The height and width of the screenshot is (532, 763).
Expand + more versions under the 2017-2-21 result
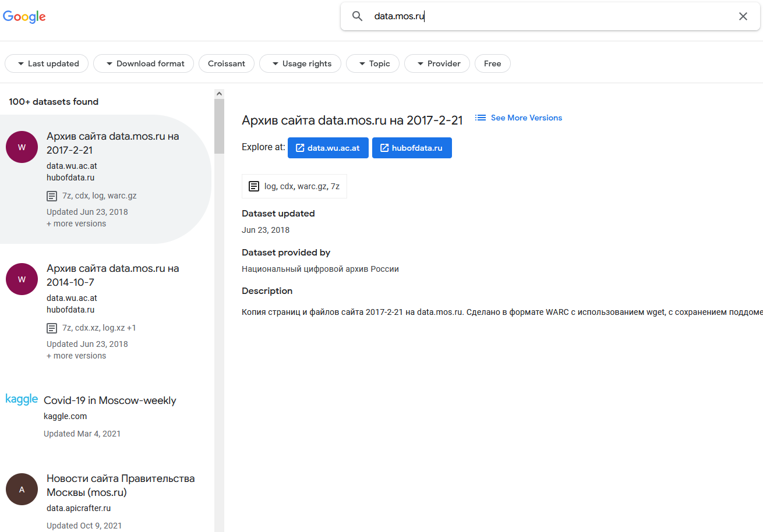tap(76, 224)
